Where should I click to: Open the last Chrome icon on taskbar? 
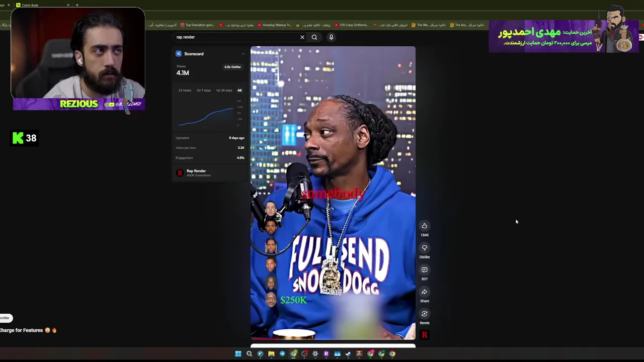tap(392, 354)
